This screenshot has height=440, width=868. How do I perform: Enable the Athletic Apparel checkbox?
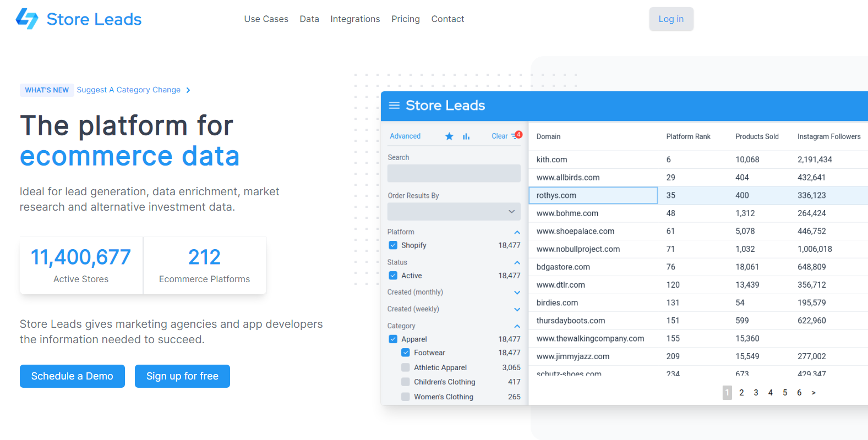tap(406, 367)
